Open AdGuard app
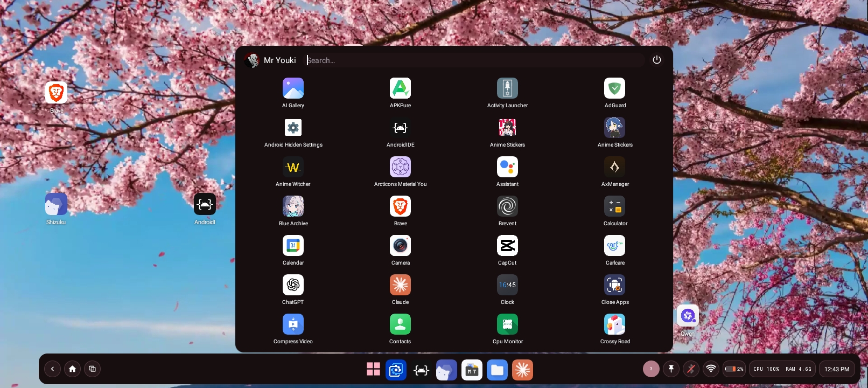This screenshot has height=388, width=868. click(615, 88)
